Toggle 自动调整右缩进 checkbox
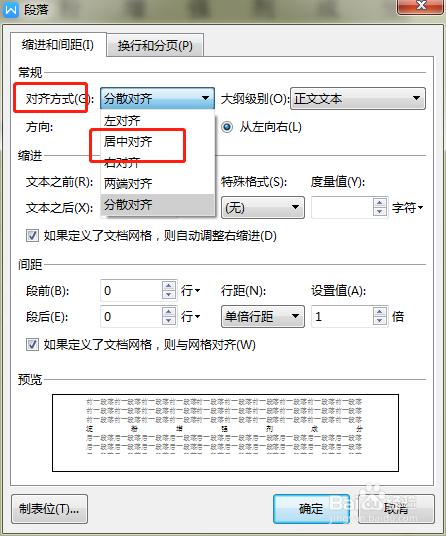The height and width of the screenshot is (536, 446). (x=32, y=236)
